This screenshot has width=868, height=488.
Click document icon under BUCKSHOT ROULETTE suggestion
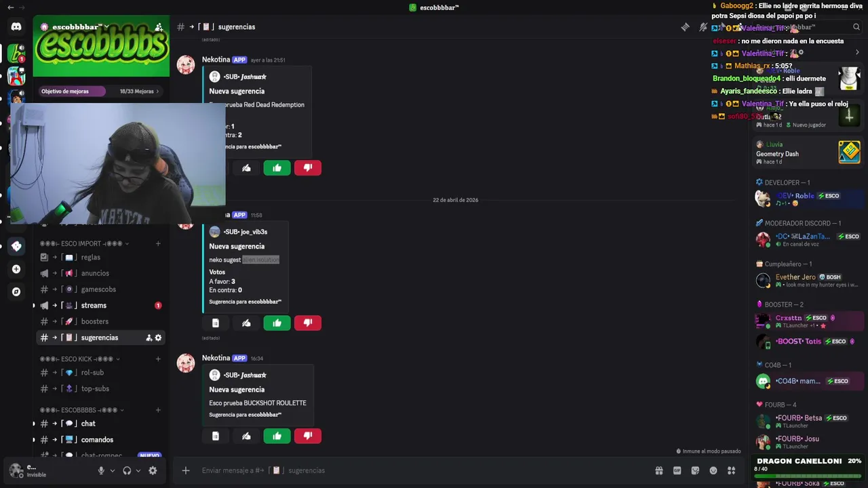[216, 436]
